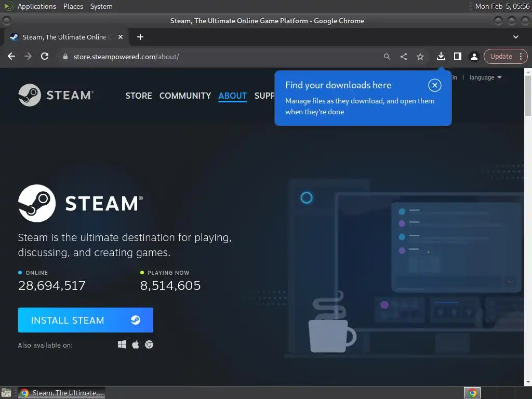The width and height of the screenshot is (532, 399).
Task: Dismiss the 'Find your downloads here' bubble
Action: pos(435,85)
